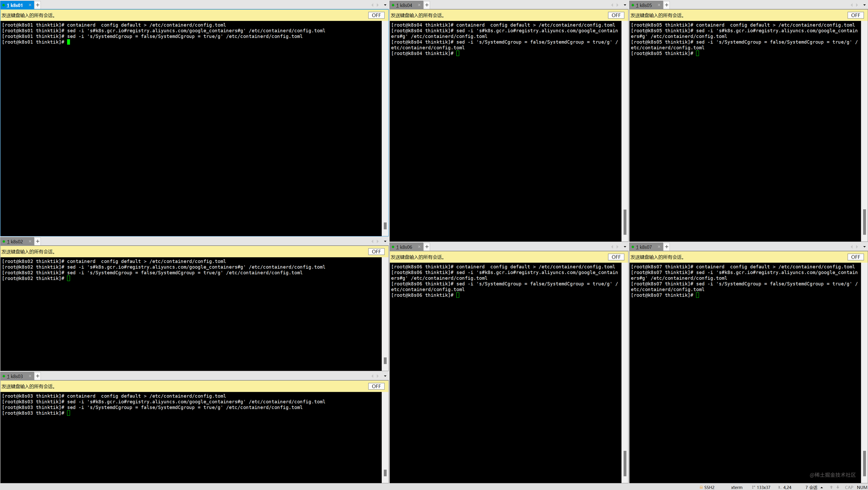
Task: Click the downward arrow icon in the status bar
Action: point(838,487)
